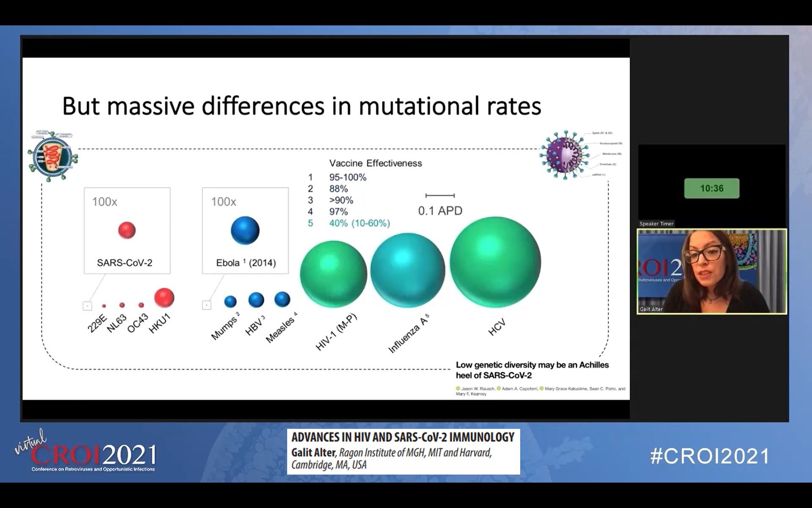Click the small red OC43 dot
Image resolution: width=812 pixels, height=508 pixels.
coord(141,305)
